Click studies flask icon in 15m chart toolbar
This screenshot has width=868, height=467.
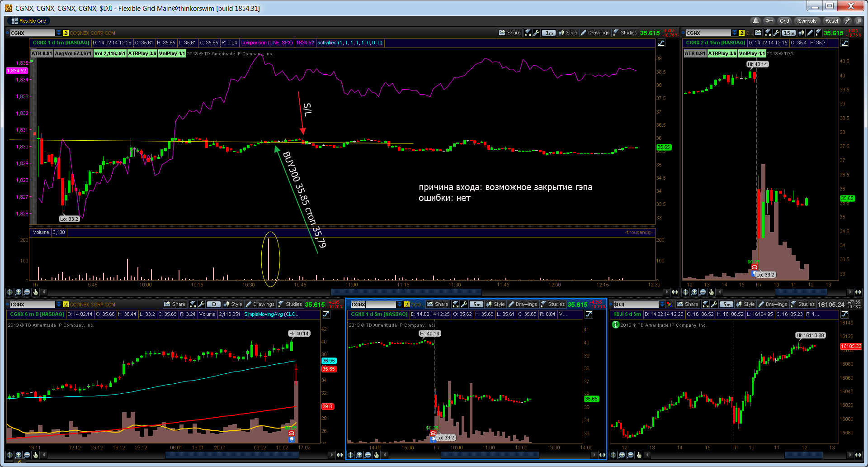(x=818, y=33)
